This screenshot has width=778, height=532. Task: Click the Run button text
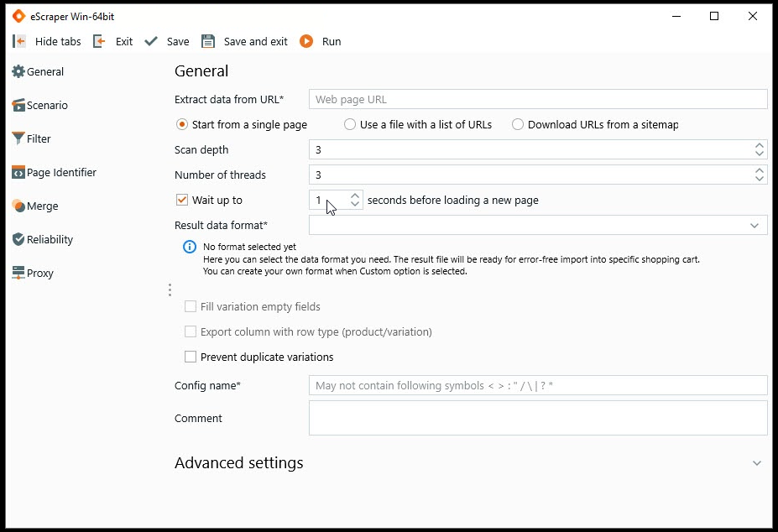click(x=332, y=42)
